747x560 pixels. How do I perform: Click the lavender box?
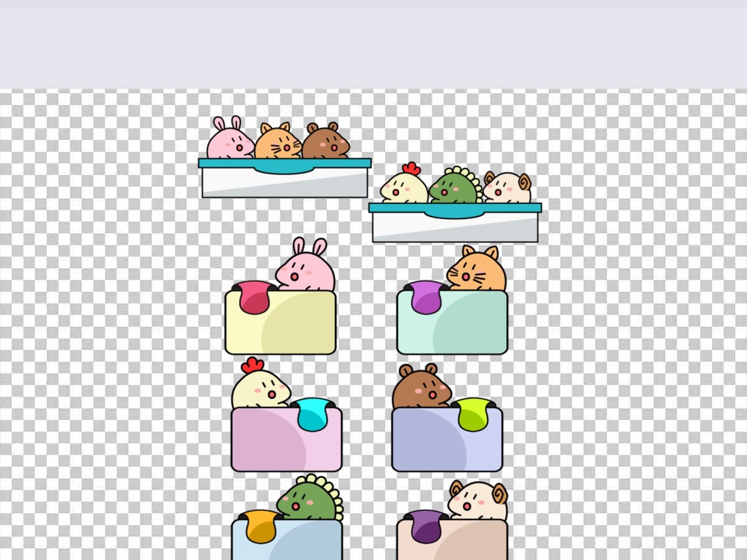447,439
